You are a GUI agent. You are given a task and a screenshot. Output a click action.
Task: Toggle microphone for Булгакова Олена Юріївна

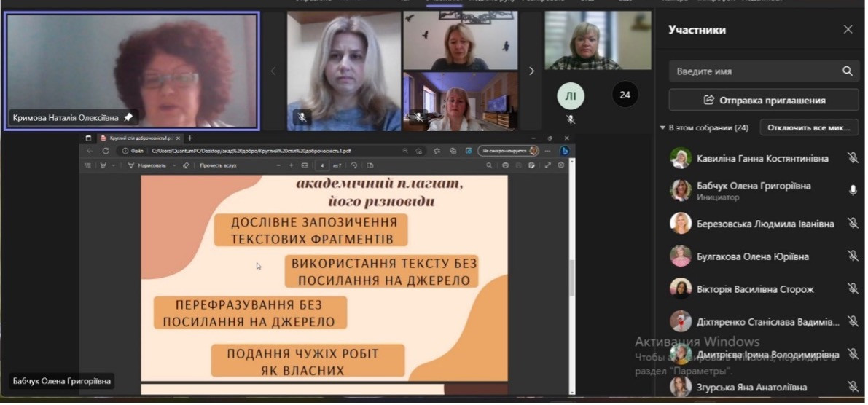pyautogui.click(x=853, y=256)
